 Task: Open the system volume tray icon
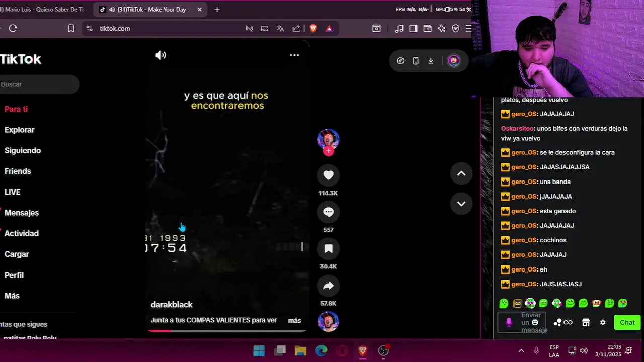[x=584, y=350]
